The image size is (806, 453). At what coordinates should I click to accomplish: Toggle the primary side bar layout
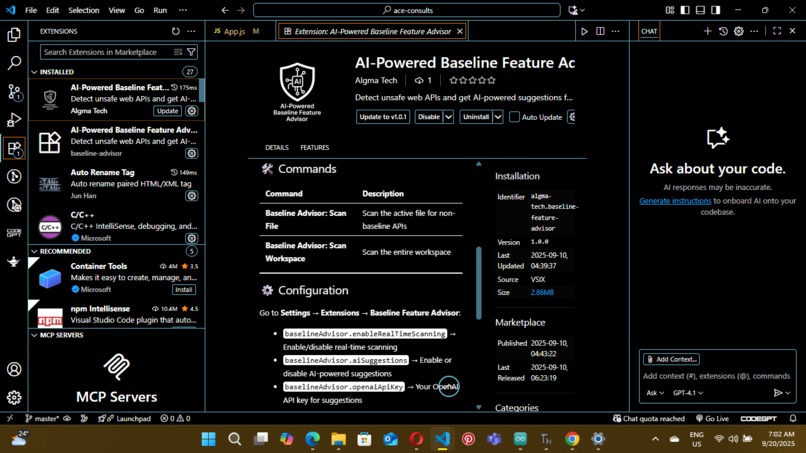[685, 10]
